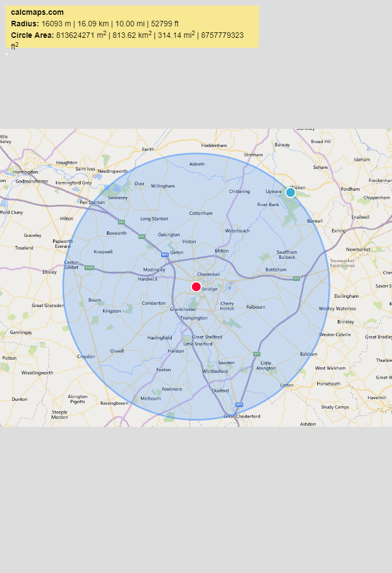The image size is (392, 573).
Task: Select the Trumpington label on the map
Action: (194, 318)
